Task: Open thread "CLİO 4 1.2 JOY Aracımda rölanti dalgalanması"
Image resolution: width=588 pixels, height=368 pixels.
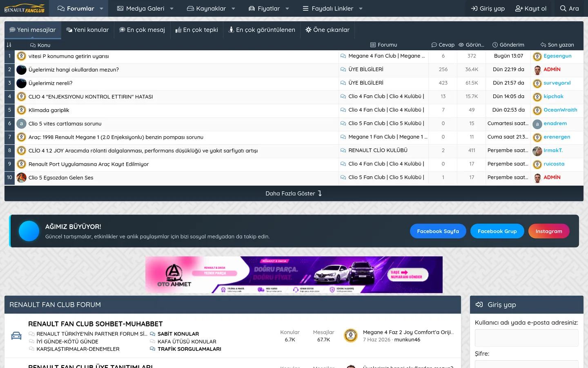Action: 143,151
